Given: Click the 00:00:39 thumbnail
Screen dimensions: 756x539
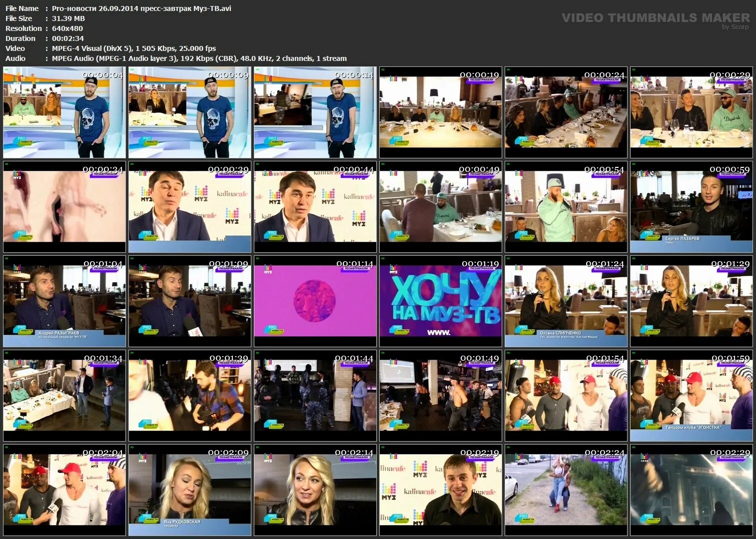Looking at the screenshot, I should [x=190, y=207].
